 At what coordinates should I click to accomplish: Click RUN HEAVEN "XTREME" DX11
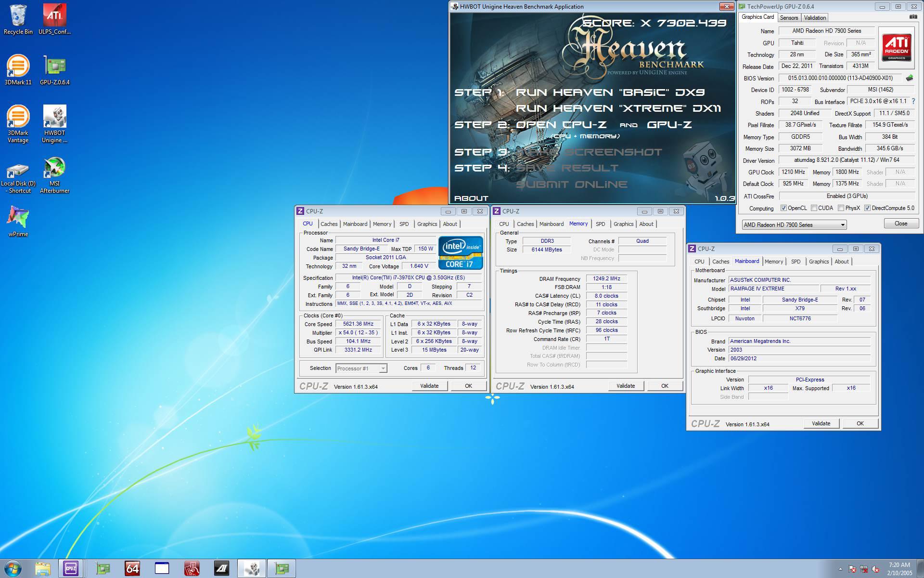tap(618, 108)
